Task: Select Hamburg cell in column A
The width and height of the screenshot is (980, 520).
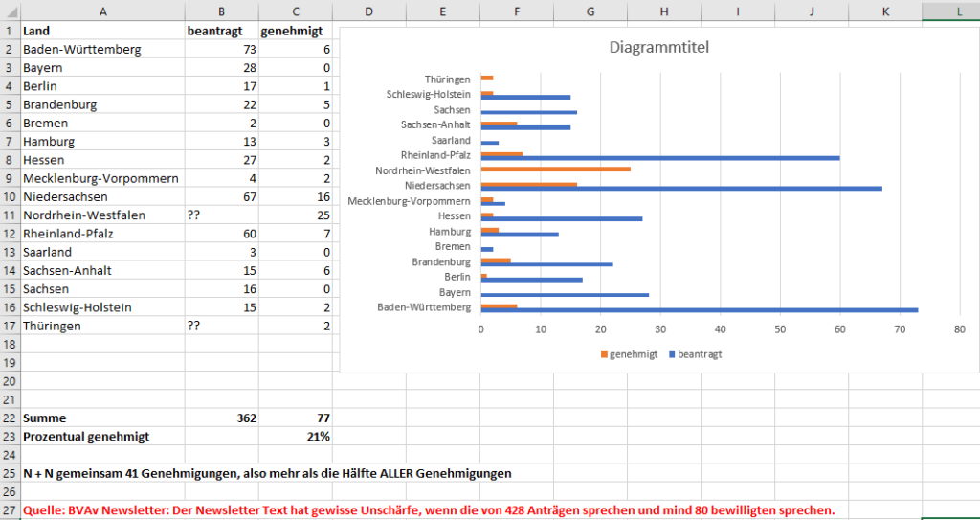Action: [102, 142]
